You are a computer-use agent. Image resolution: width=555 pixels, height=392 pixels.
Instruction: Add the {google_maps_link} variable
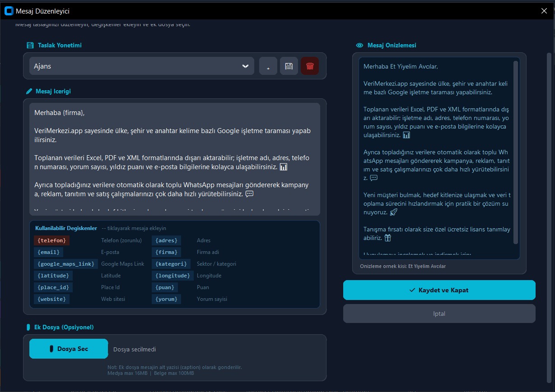66,264
